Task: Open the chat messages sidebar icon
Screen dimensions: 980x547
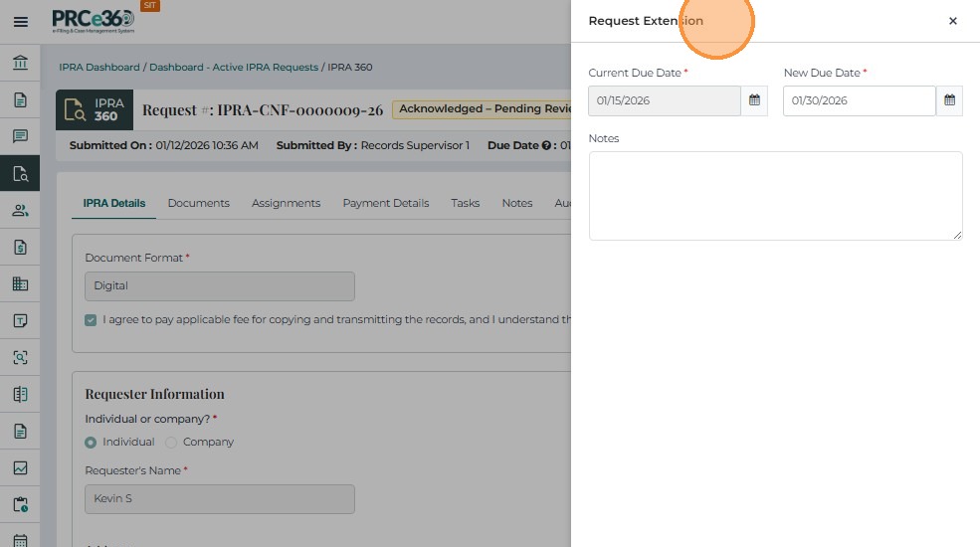Action: pos(20,136)
